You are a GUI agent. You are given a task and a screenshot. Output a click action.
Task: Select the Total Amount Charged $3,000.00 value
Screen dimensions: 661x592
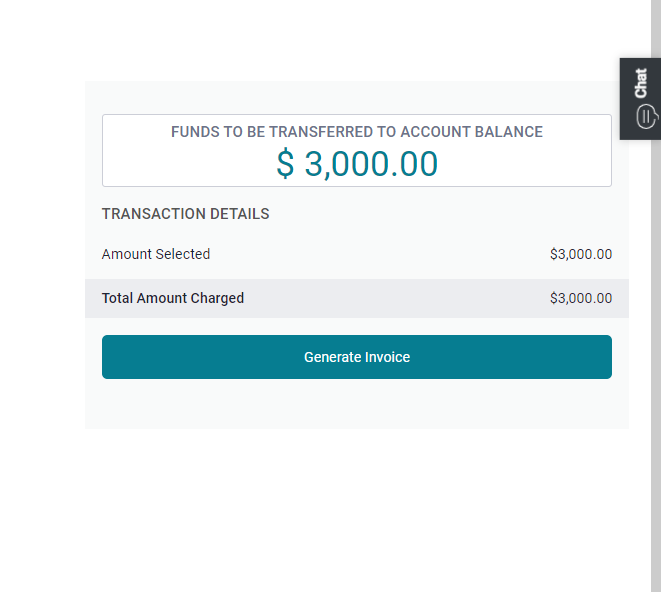pyautogui.click(x=580, y=298)
